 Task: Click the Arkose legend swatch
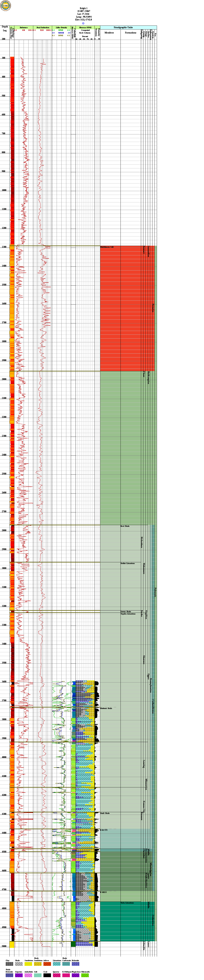pos(47,964)
